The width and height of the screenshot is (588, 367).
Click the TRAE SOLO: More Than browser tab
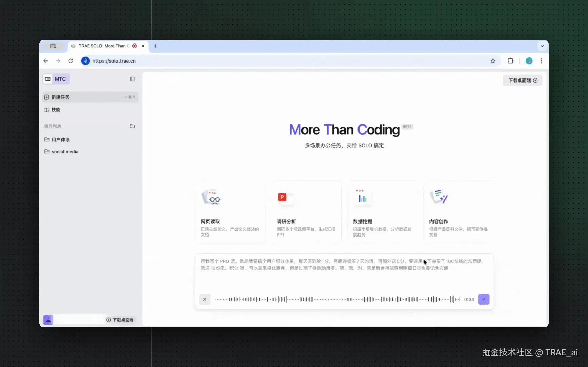coord(108,46)
